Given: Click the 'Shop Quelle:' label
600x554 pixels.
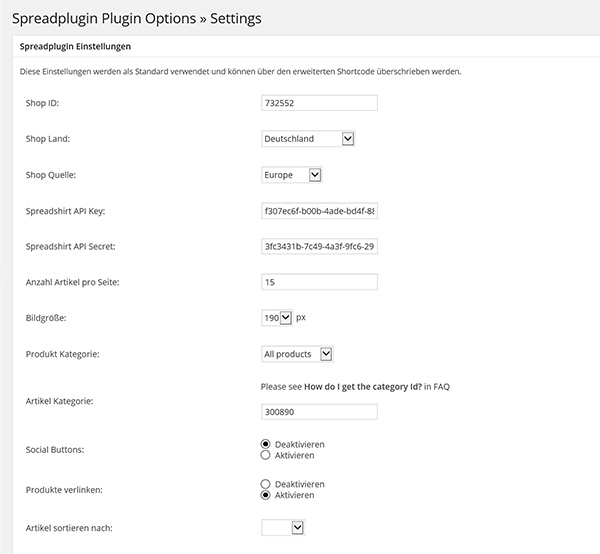Looking at the screenshot, I should [51, 175].
